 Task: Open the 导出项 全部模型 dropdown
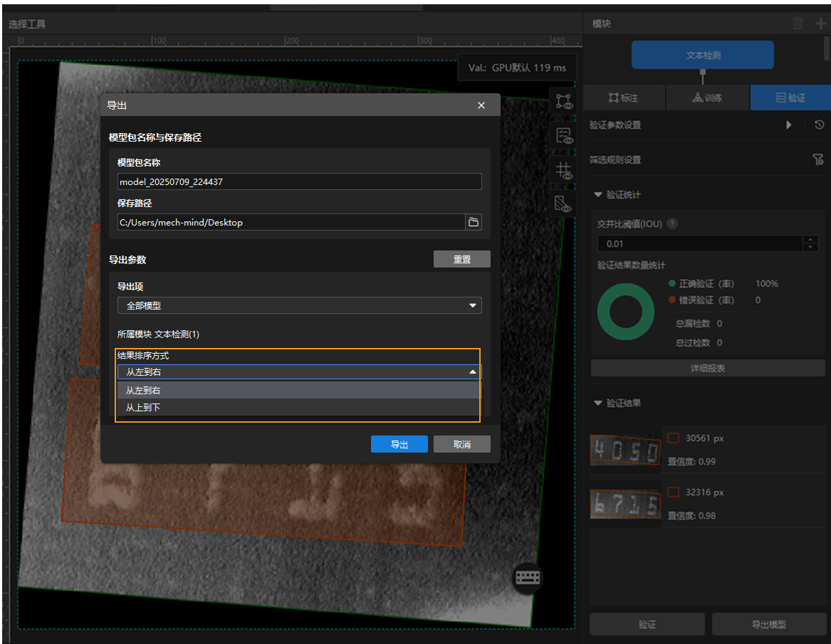(300, 305)
